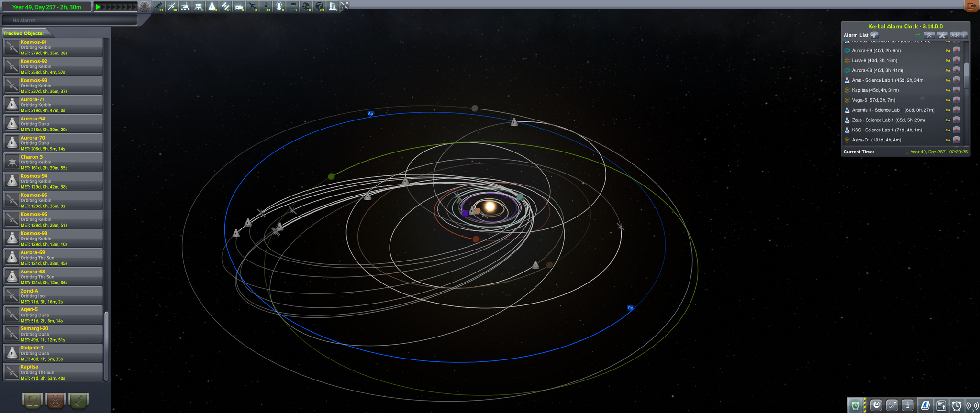Click W action label on Zeus alarm

coord(947,120)
